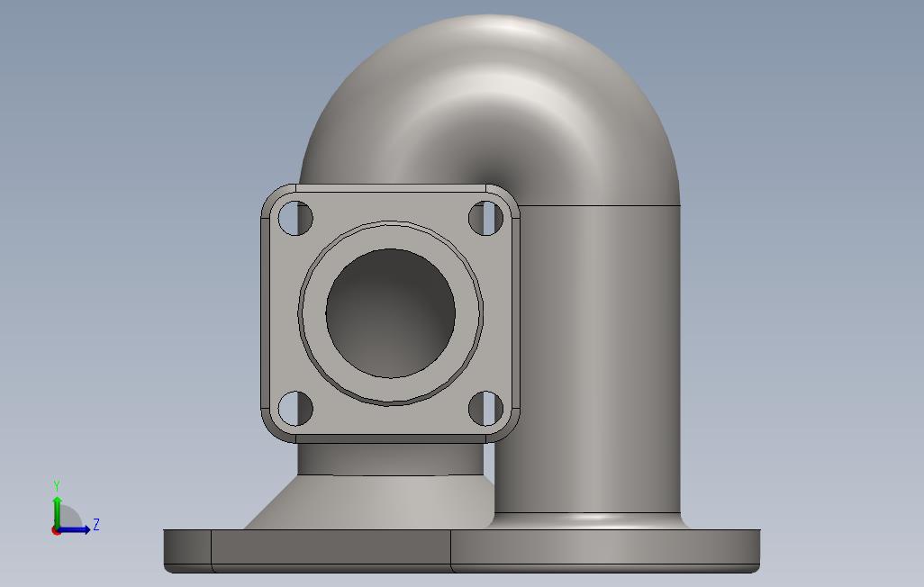The image size is (924, 587).
Task: Select the conical transition below the square flange
Action: click(x=368, y=502)
